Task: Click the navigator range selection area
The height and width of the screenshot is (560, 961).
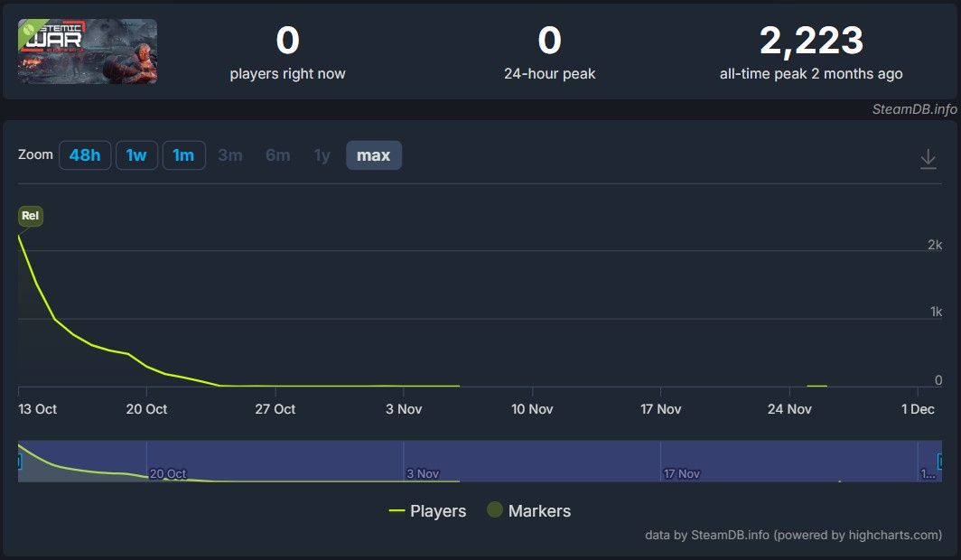Action: [480, 461]
